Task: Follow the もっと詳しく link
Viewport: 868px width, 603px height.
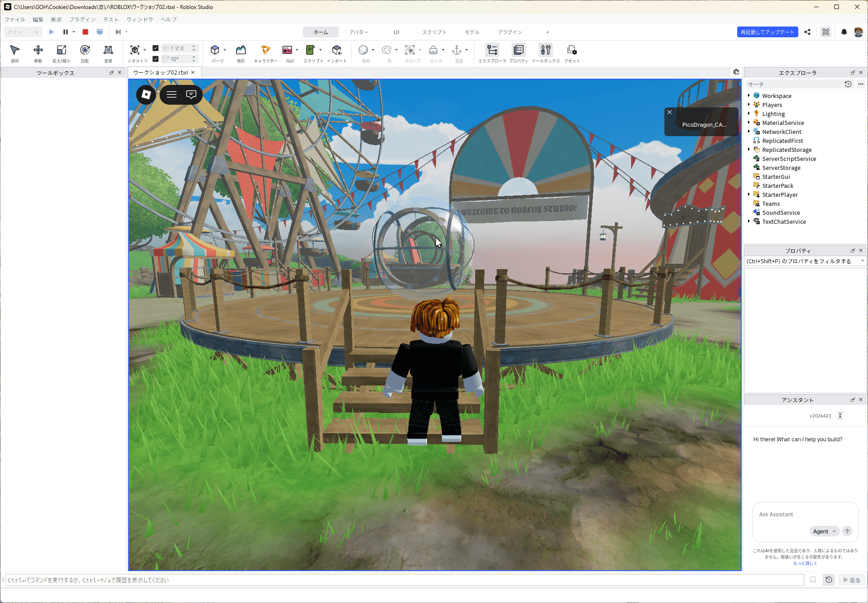Action: 805,563
